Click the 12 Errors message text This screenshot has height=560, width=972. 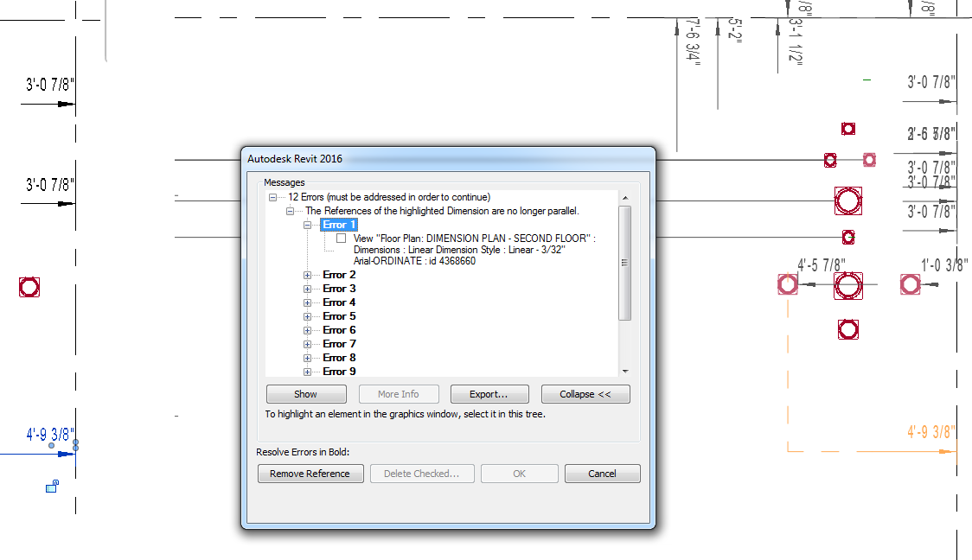[x=388, y=197]
